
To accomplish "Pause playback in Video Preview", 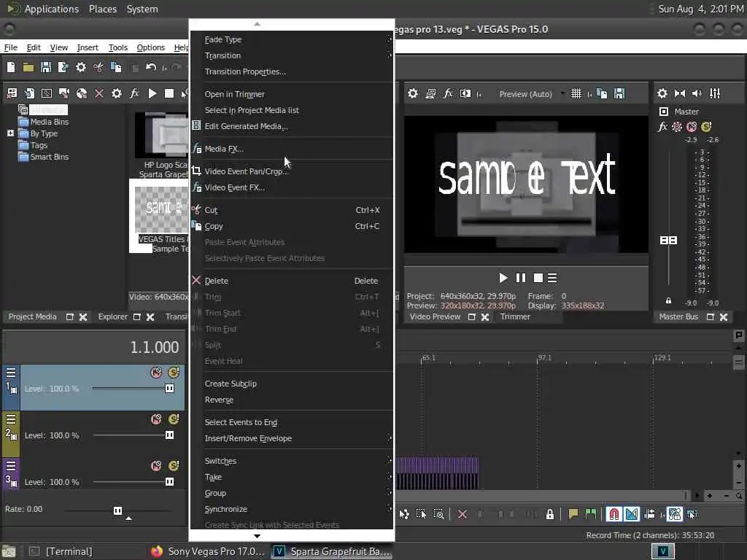I will click(x=521, y=278).
